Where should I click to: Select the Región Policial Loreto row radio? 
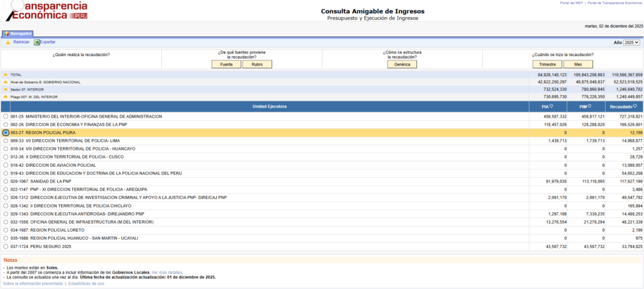pyautogui.click(x=6, y=230)
